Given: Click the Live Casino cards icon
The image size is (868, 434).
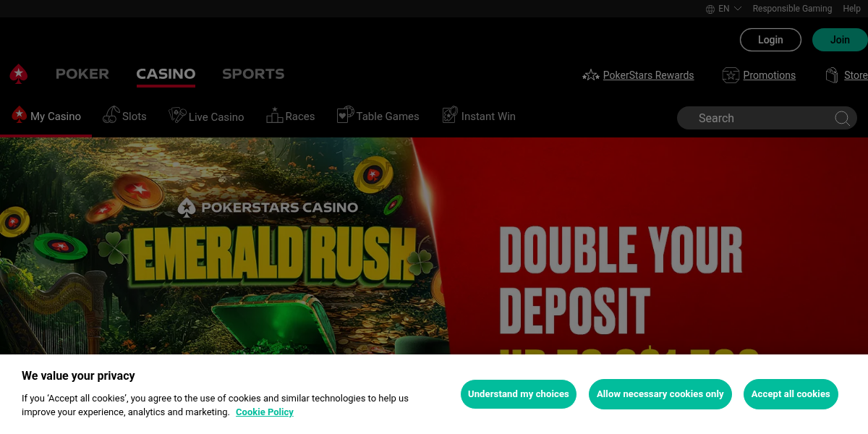Looking at the screenshot, I should (x=177, y=115).
